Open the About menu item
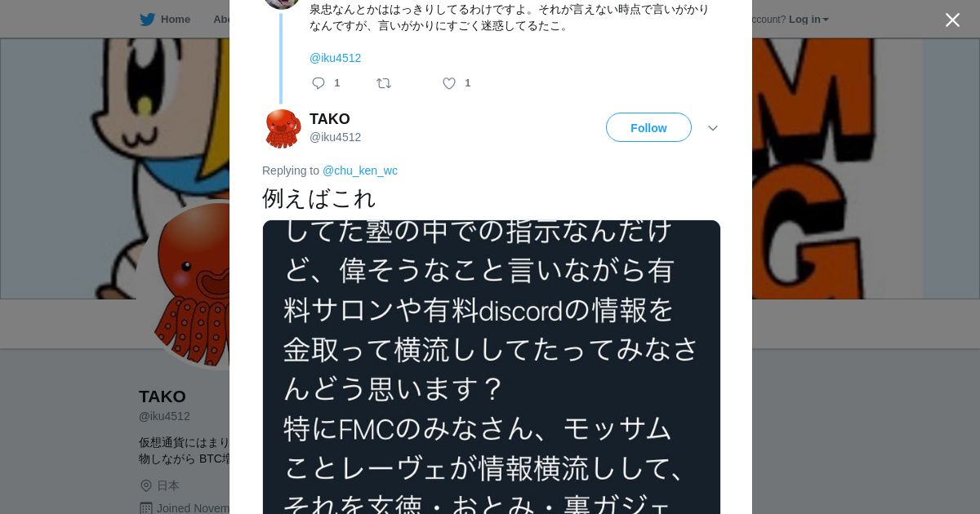Image resolution: width=980 pixels, height=514 pixels. coord(221,19)
